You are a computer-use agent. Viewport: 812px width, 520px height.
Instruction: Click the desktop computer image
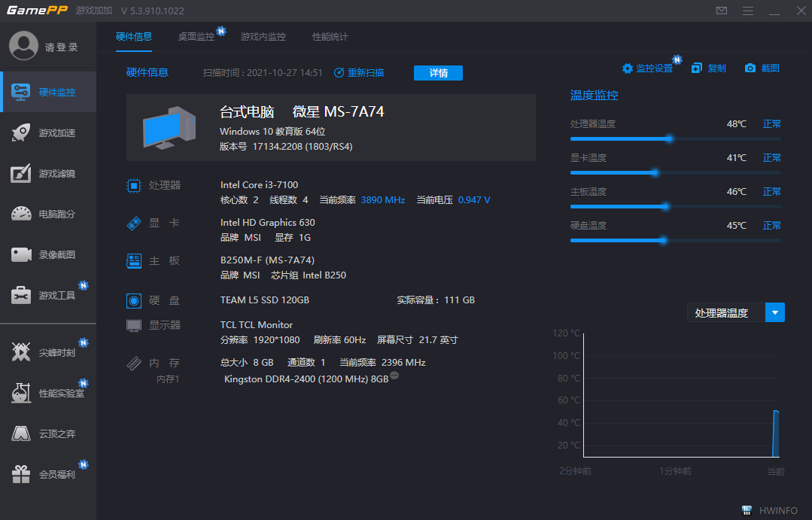(170, 127)
